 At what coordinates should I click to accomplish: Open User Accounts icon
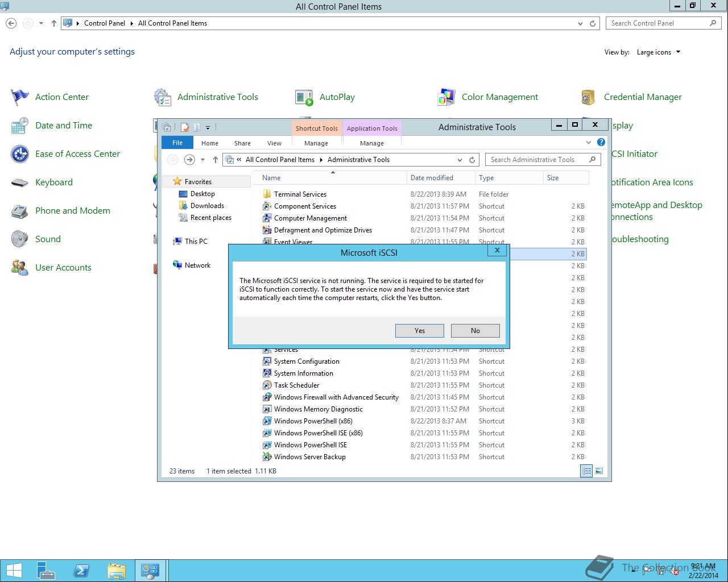tap(20, 268)
